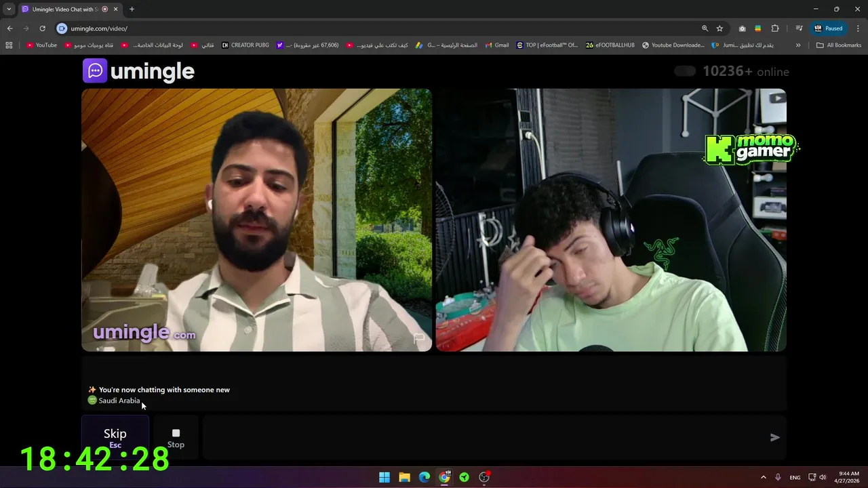This screenshot has height=488, width=868.
Task: Open the Chrome three-dot menu
Action: pyautogui.click(x=858, y=28)
